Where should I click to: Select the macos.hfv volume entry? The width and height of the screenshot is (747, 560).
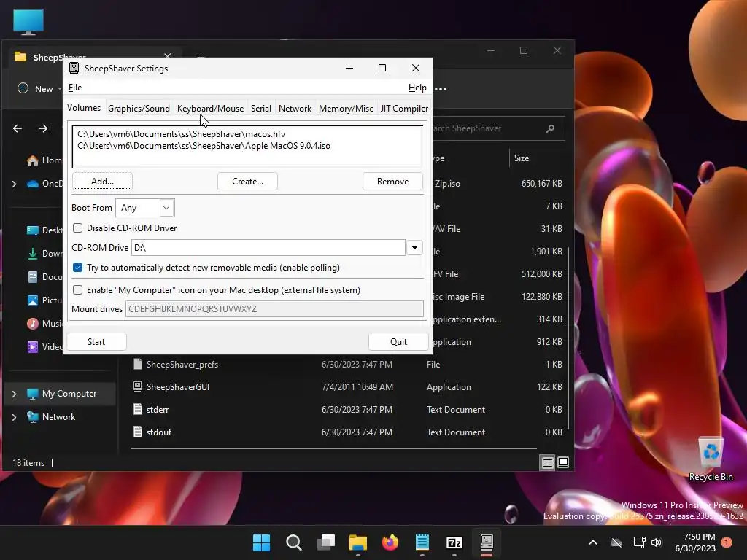click(182, 134)
